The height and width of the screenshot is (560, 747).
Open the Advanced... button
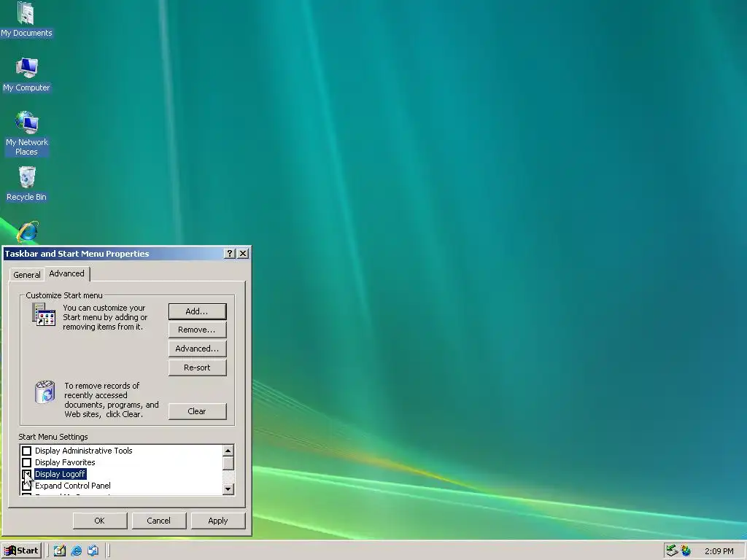click(197, 349)
